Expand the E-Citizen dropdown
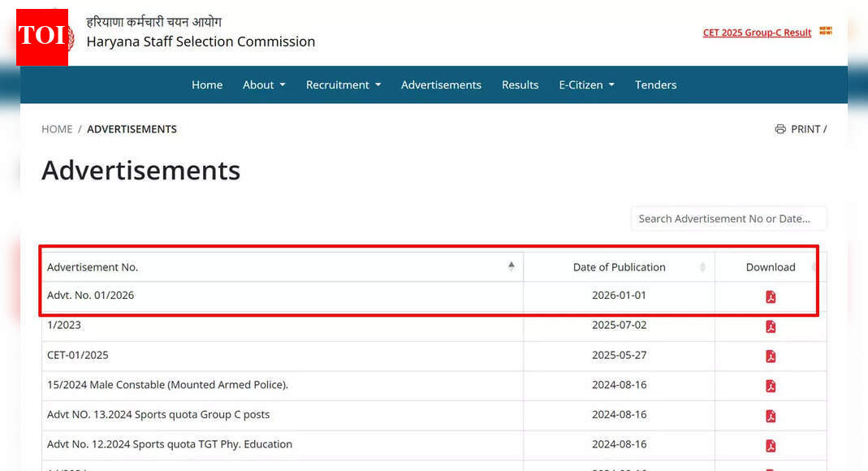 [x=586, y=84]
